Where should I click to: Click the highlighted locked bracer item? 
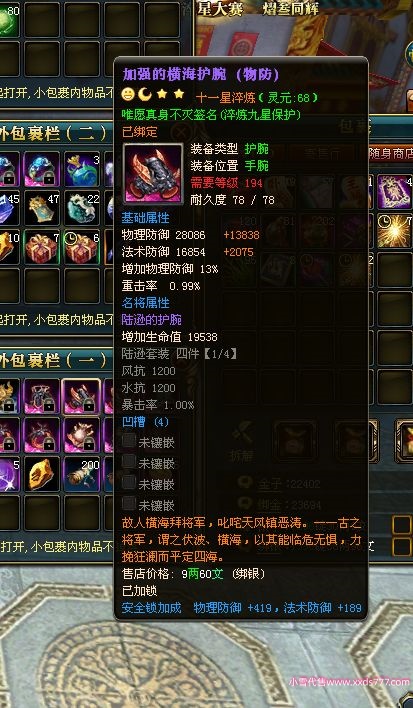tap(82, 396)
